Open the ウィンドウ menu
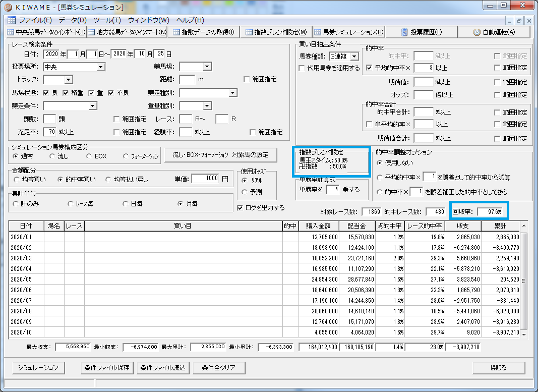 tap(149, 20)
